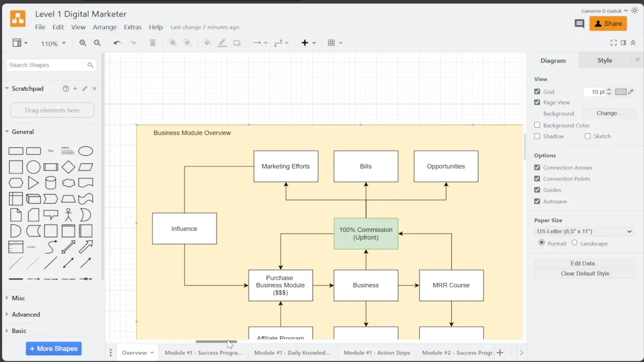Open the Arrange menu
Image resolution: width=644 pixels, height=362 pixels.
click(x=105, y=27)
